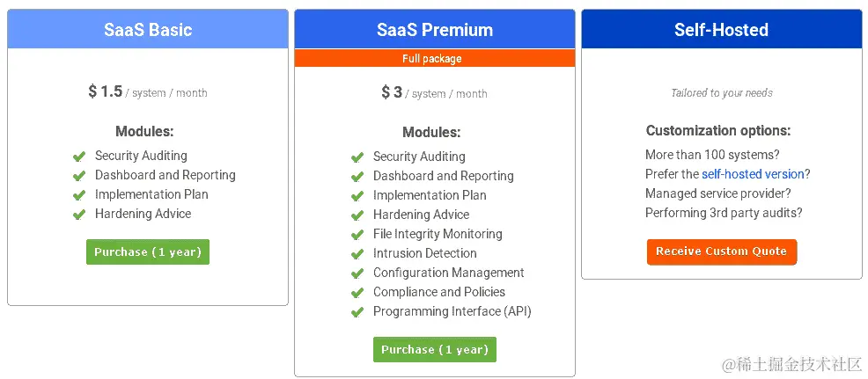Click the checkmark beside Compliance and Policies
The image size is (868, 379).
(357, 293)
